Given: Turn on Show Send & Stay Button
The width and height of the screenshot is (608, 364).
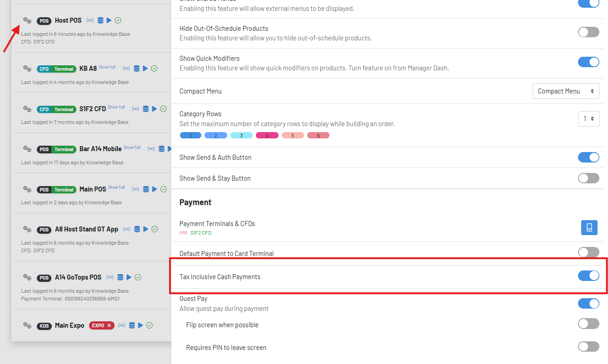Looking at the screenshot, I should 588,178.
